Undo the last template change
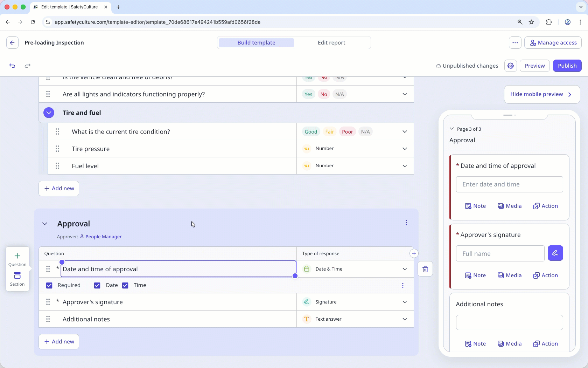Image resolution: width=588 pixels, height=368 pixels. point(12,66)
